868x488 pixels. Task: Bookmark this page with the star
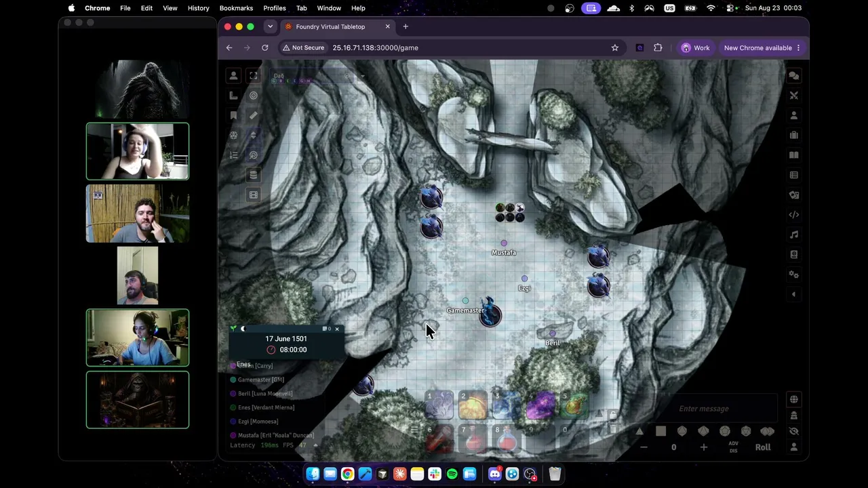[x=615, y=48]
